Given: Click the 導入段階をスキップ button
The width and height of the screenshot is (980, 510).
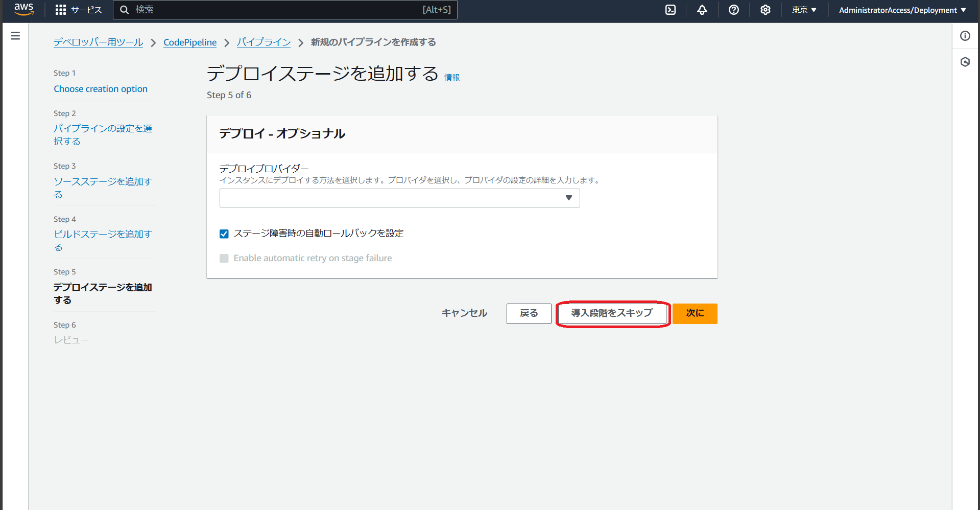Looking at the screenshot, I should [x=612, y=313].
